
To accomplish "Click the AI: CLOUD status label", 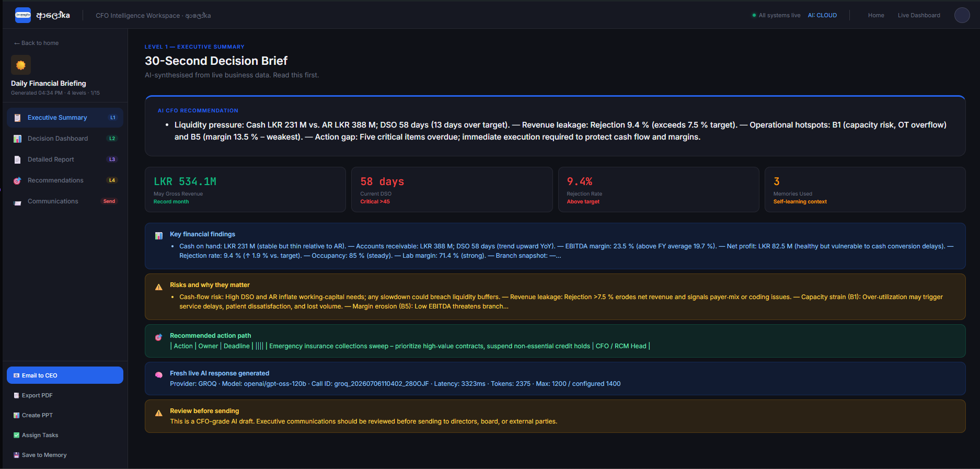I will 822,15.
